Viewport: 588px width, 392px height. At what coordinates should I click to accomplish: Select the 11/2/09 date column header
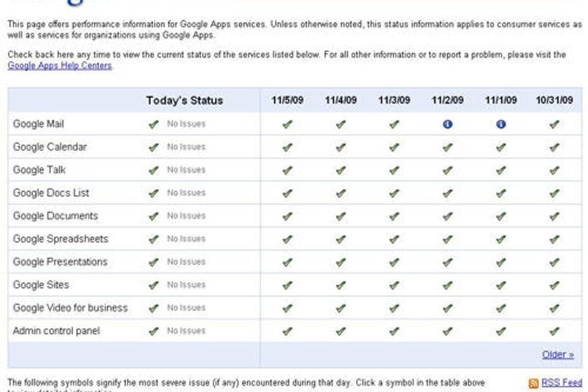click(x=447, y=100)
